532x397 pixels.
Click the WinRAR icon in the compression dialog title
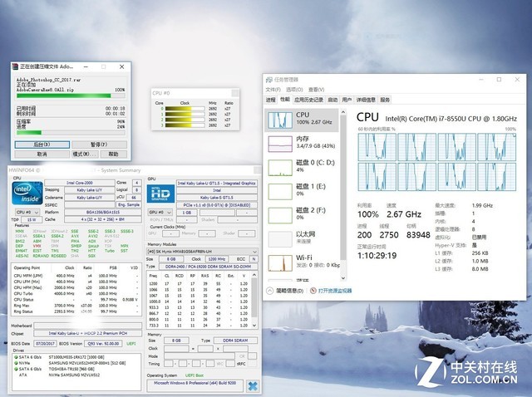coord(13,67)
